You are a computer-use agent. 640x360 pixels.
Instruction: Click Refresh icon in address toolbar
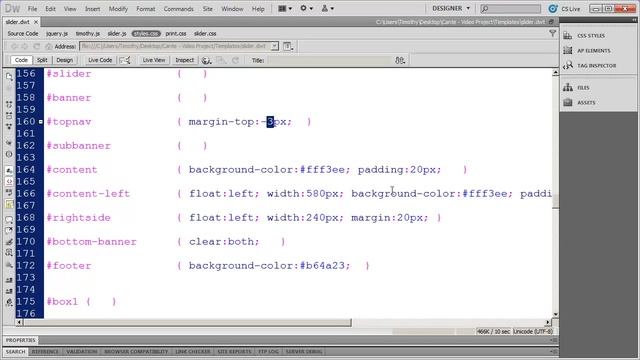pyautogui.click(x=37, y=47)
